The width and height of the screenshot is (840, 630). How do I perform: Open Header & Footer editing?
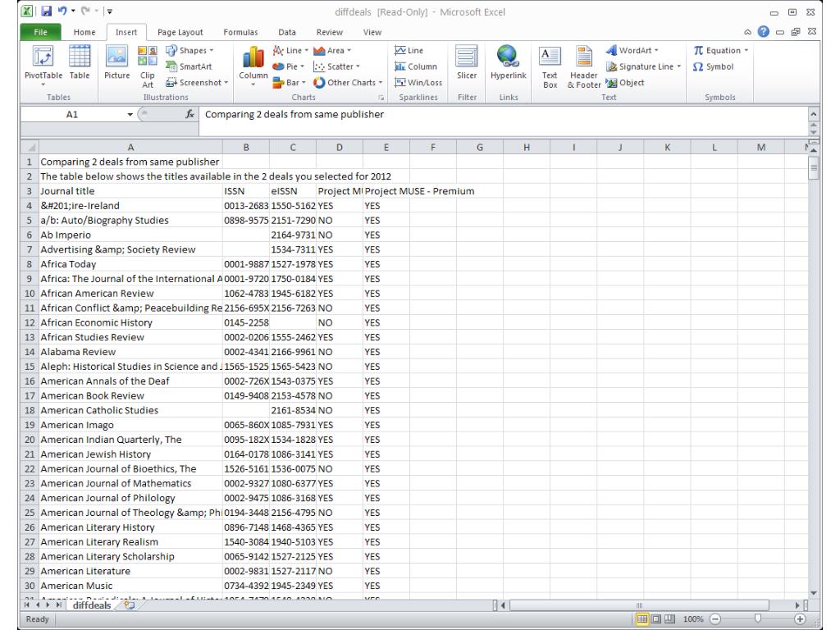pyautogui.click(x=584, y=66)
